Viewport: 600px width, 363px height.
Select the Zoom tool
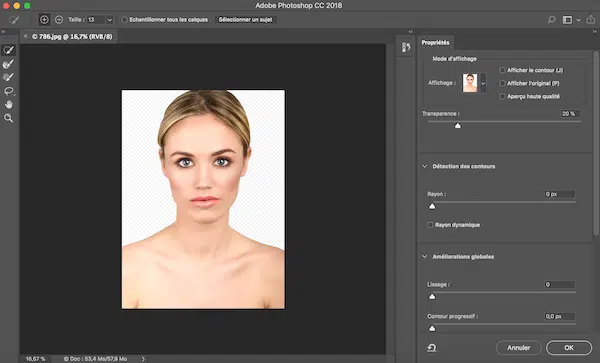tap(8, 118)
